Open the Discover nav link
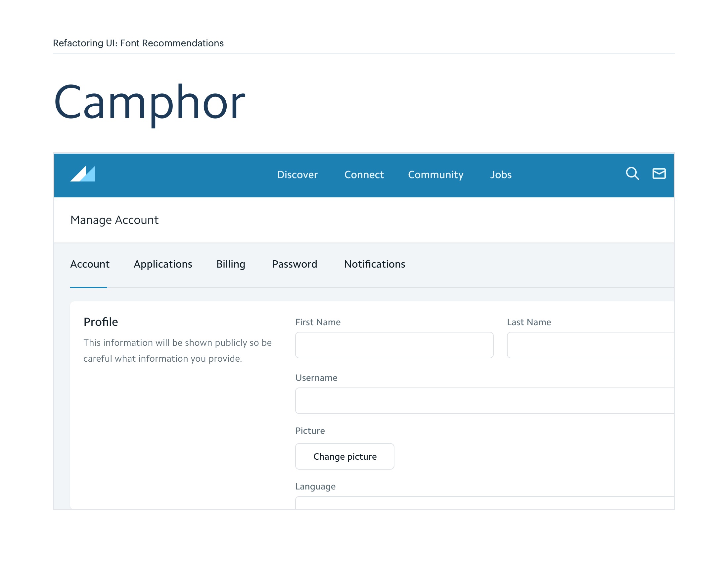This screenshot has height=563, width=728. 297,175
